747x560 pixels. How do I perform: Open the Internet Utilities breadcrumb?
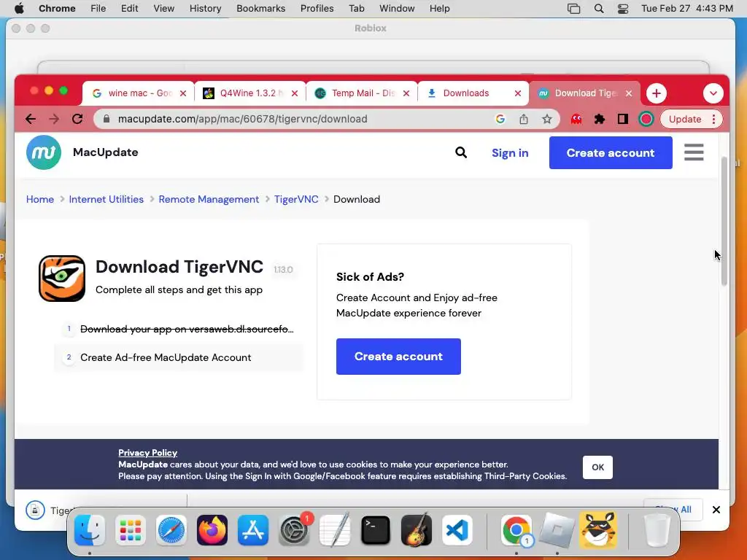[x=107, y=200]
